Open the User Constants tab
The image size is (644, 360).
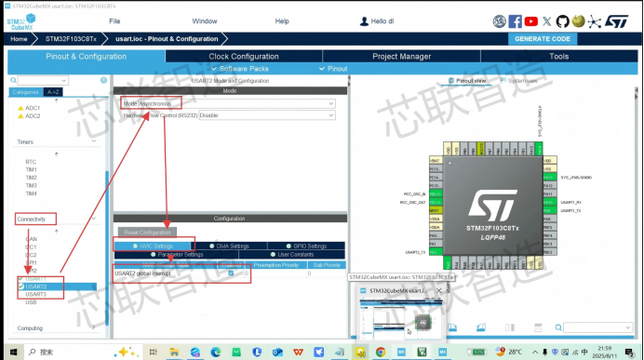(291, 255)
